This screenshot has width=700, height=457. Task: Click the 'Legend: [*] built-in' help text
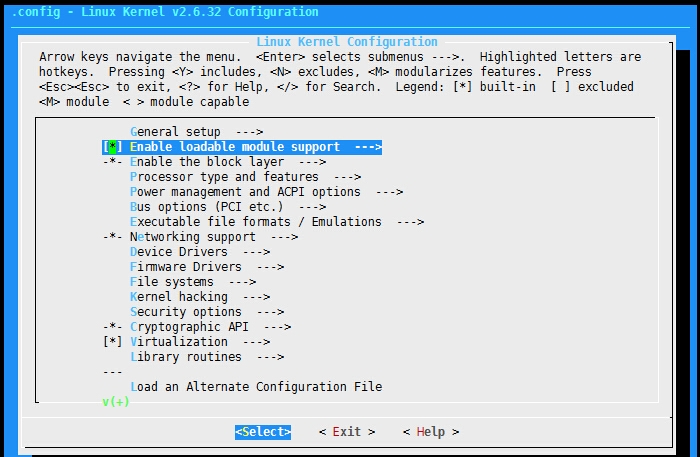pyautogui.click(x=466, y=87)
